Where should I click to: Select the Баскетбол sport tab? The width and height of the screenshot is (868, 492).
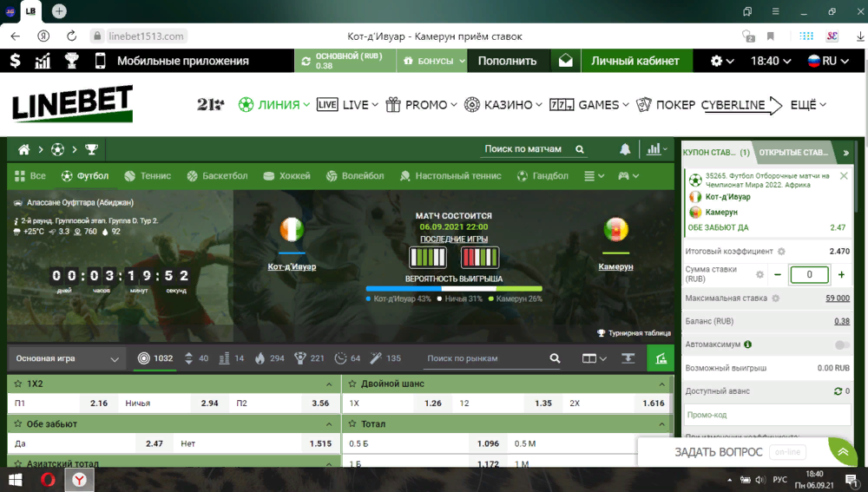coord(218,176)
